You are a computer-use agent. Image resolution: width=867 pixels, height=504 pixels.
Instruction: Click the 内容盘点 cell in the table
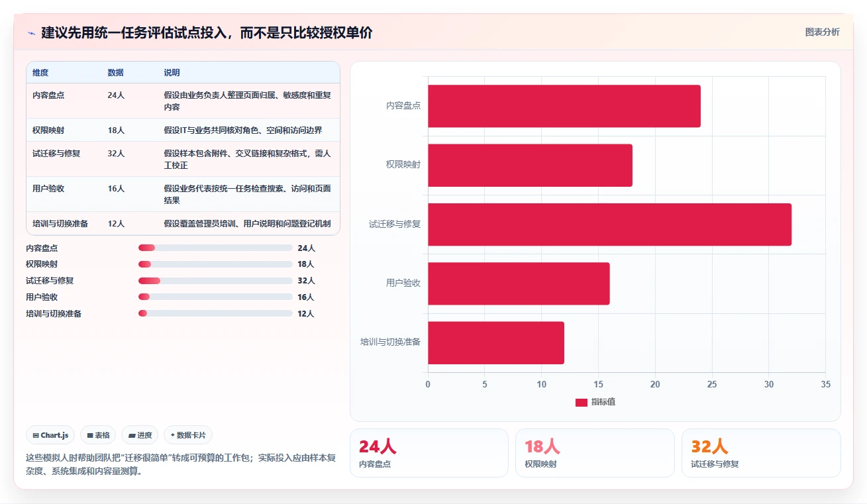click(48, 95)
